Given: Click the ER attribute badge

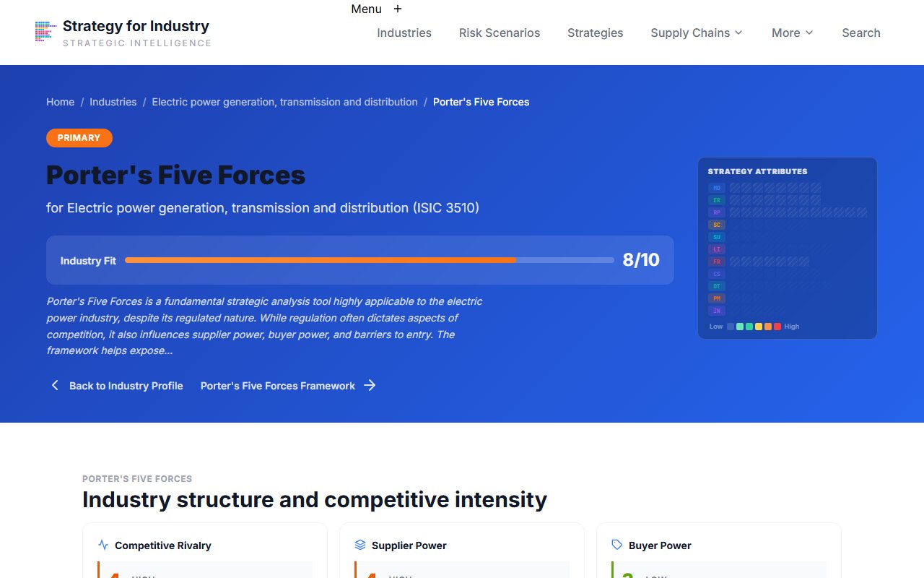Looking at the screenshot, I should (717, 200).
